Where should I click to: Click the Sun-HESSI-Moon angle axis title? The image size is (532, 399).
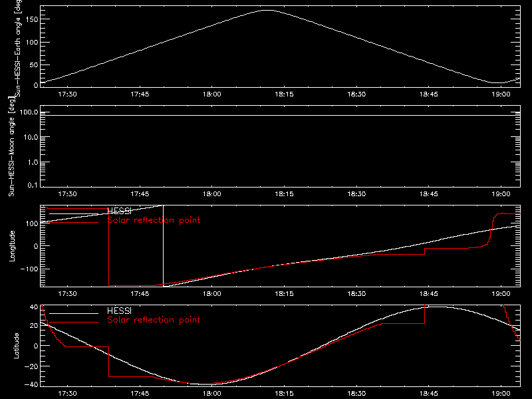click(x=11, y=146)
